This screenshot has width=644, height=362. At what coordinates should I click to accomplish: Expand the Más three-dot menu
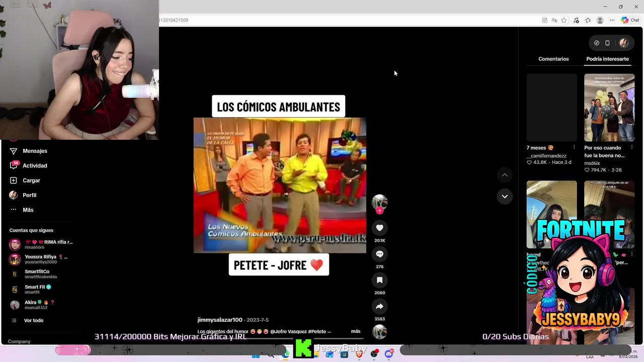14,210
